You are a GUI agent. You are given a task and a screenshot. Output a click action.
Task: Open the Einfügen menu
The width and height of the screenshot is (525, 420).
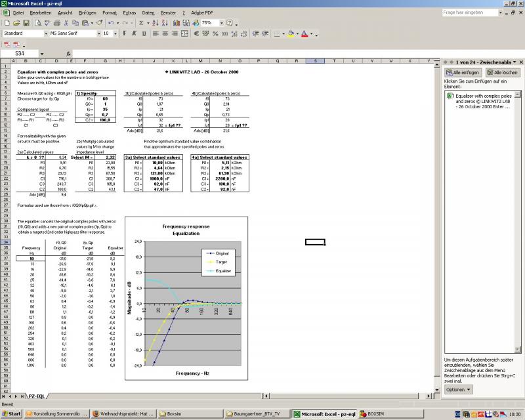87,12
